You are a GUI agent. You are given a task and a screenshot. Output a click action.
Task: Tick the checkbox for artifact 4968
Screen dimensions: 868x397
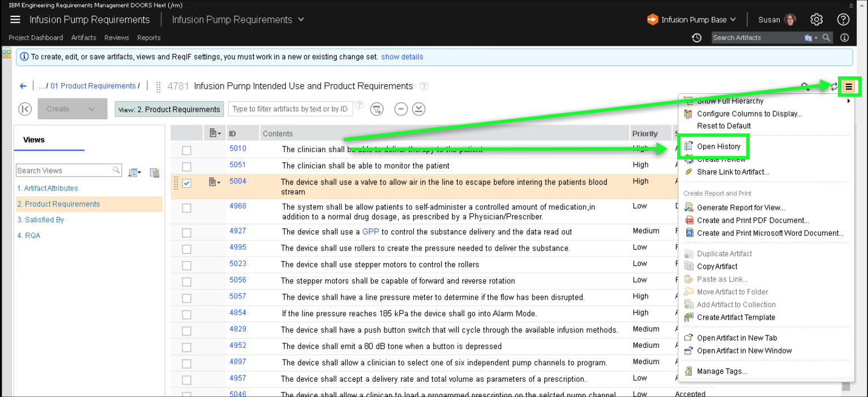[186, 208]
